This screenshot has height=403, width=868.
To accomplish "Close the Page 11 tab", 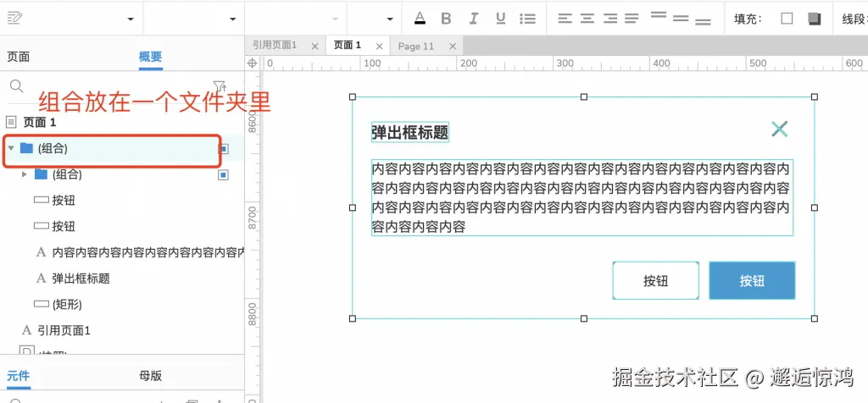I will [x=453, y=47].
